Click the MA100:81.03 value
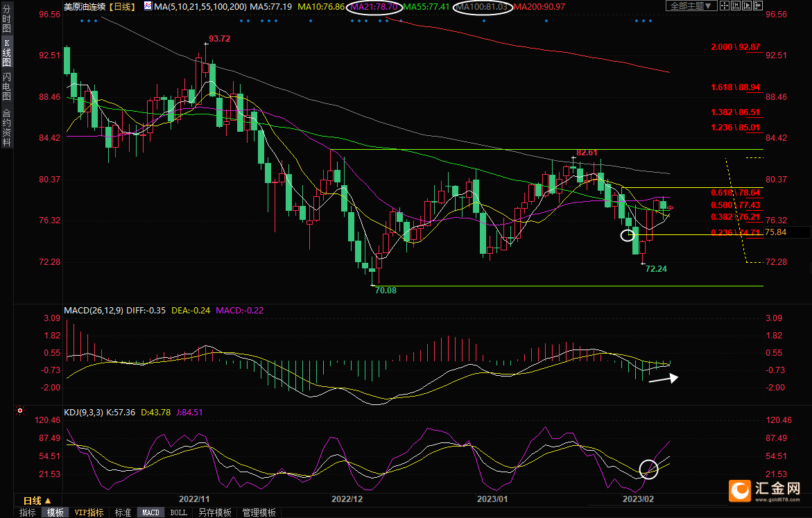Viewport: 812px width, 518px height. 482,7
